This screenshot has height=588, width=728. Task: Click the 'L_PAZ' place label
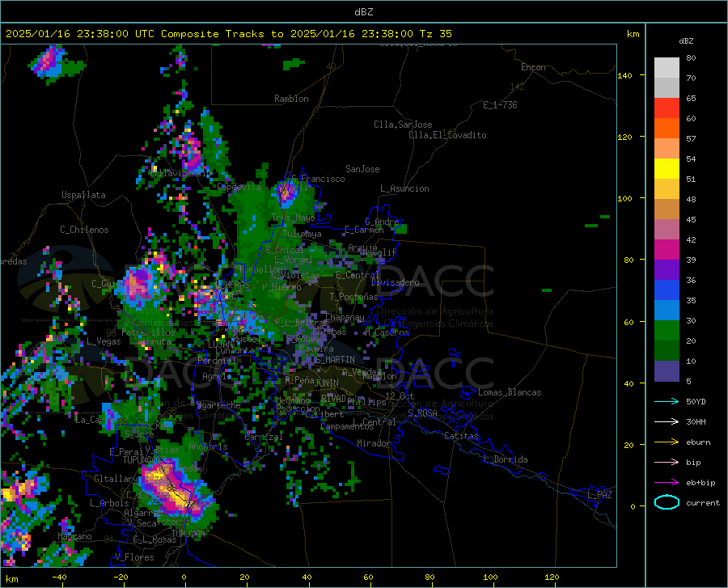599,495
